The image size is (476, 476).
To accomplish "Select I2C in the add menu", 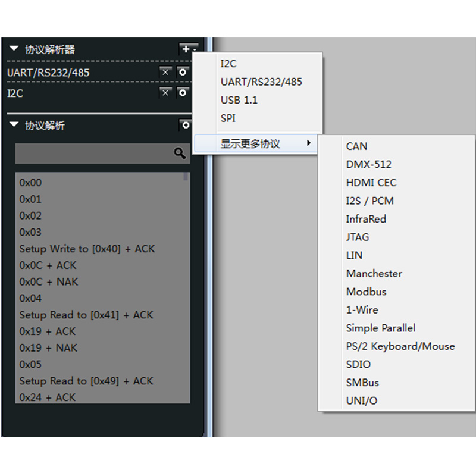I will (257, 64).
